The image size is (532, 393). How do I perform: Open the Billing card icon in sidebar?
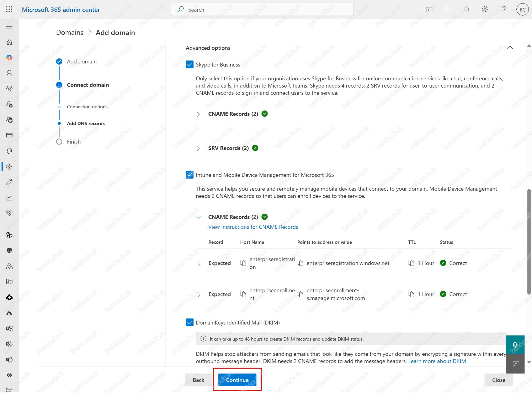tap(9, 135)
